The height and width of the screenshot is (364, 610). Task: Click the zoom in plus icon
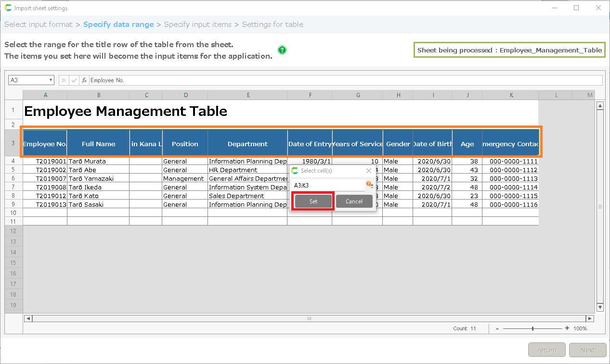pos(567,328)
